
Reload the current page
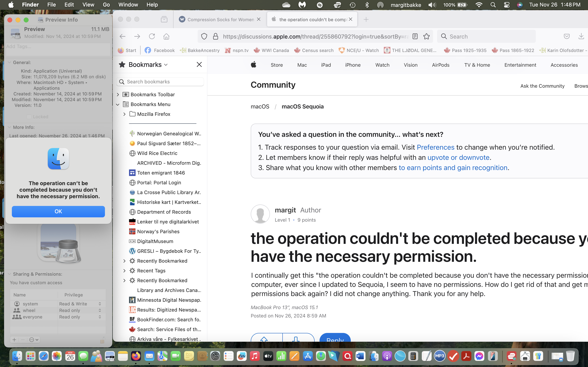click(152, 36)
